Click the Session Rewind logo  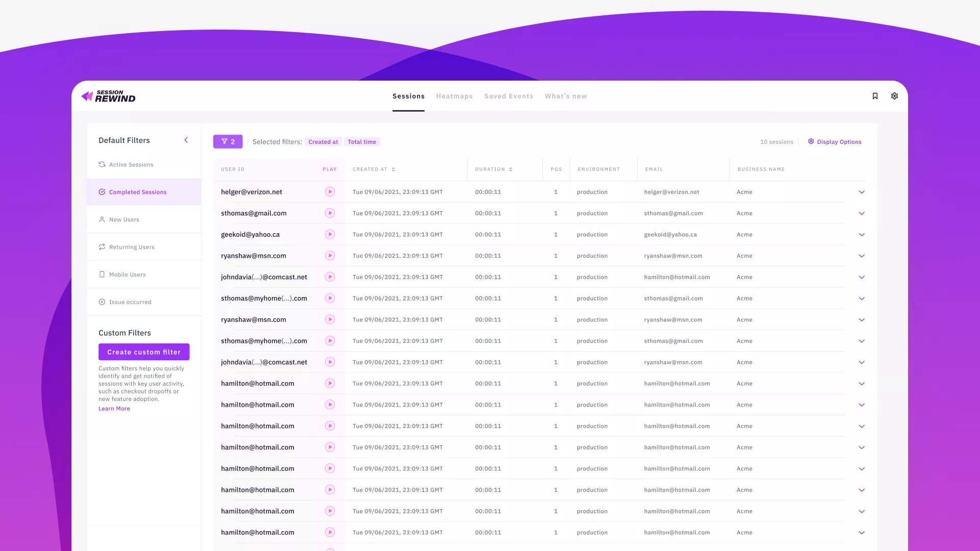coord(109,96)
